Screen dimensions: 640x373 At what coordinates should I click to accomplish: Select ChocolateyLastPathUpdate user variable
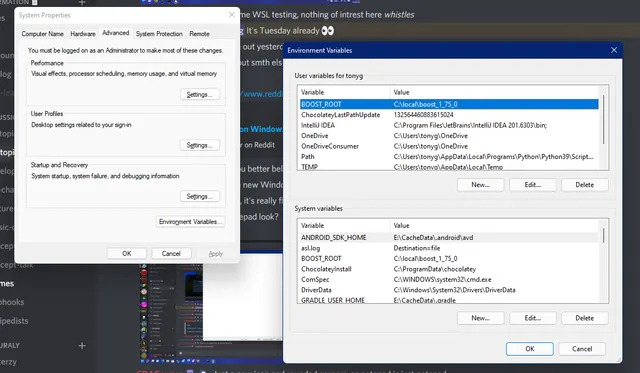click(449, 115)
